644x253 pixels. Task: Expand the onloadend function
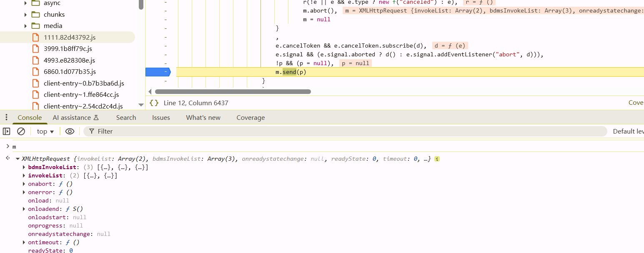[x=24, y=209]
